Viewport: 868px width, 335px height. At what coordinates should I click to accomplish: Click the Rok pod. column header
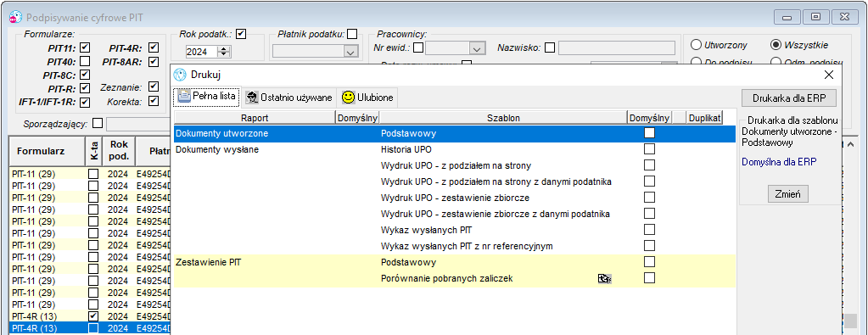click(119, 151)
